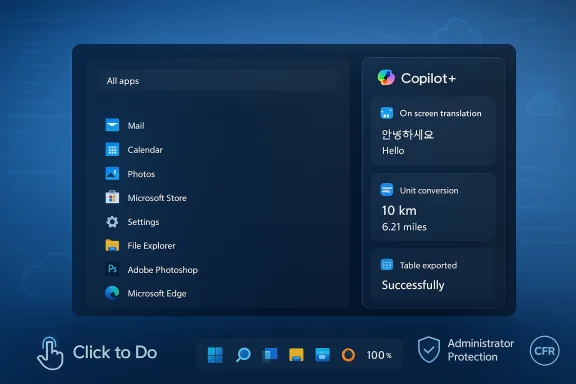Click the Click to Do label
The height and width of the screenshot is (384, 576).
click(x=115, y=352)
